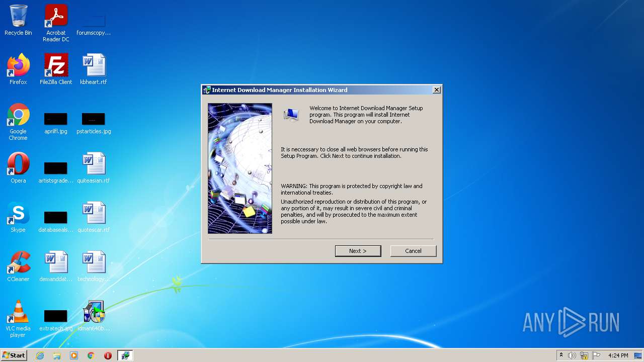Click Next to continue installation

[358, 251]
